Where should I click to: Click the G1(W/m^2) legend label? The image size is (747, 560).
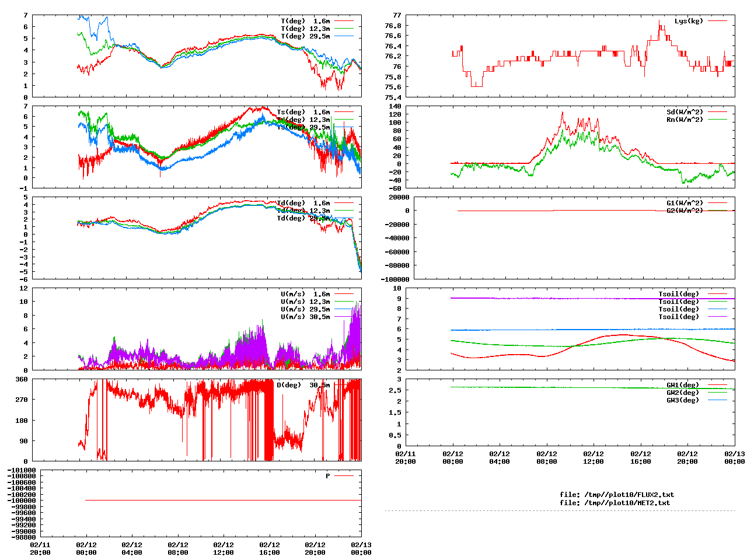[685, 203]
